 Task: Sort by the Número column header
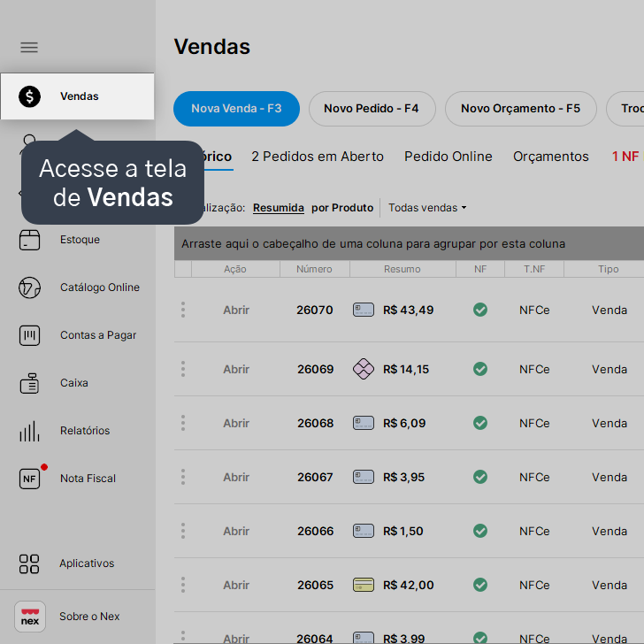(315, 269)
